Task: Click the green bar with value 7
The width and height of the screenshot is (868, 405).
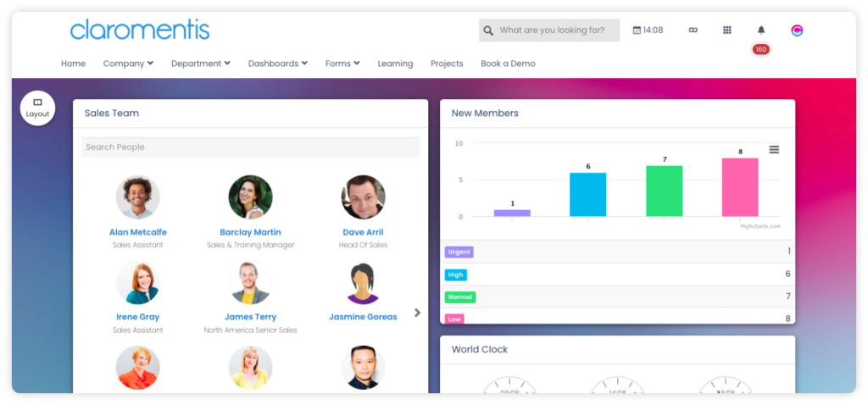Action: tap(665, 191)
